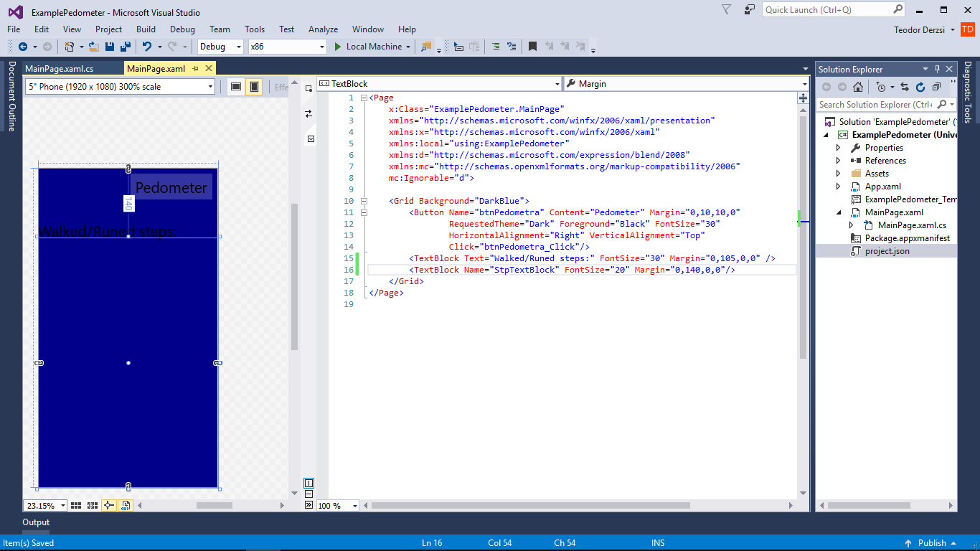Toggle the snap grid display in designer

click(77, 505)
